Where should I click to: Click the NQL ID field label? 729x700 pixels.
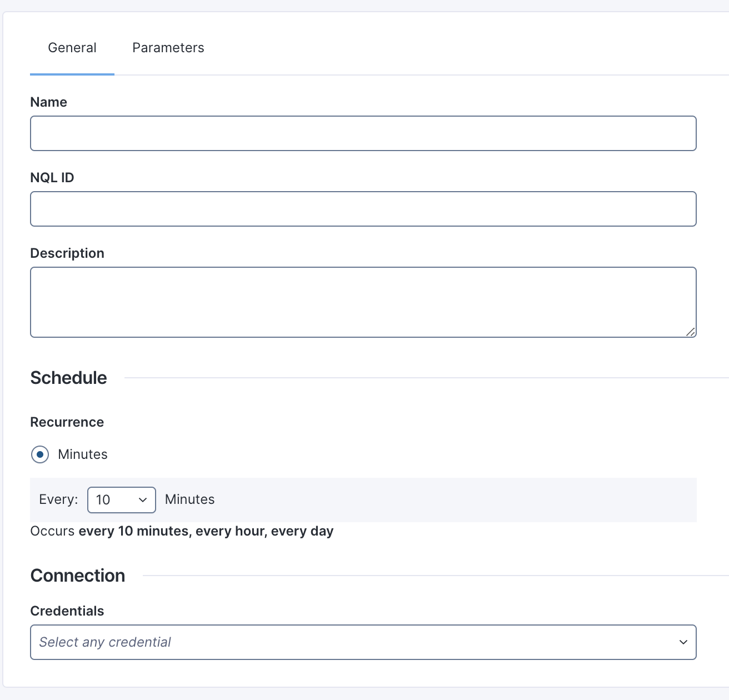[x=52, y=178]
